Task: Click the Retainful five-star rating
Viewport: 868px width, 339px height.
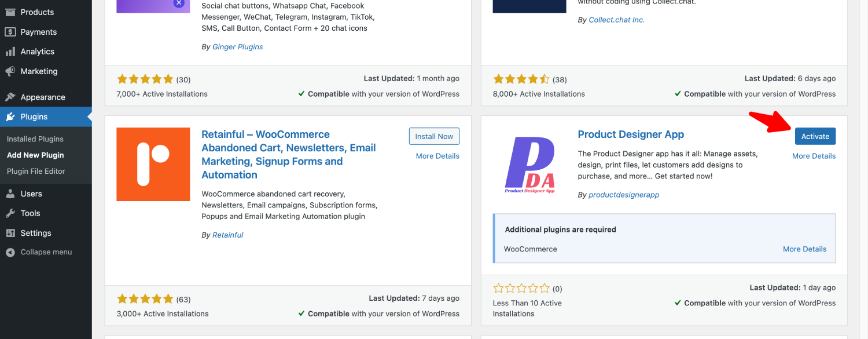Action: (145, 299)
